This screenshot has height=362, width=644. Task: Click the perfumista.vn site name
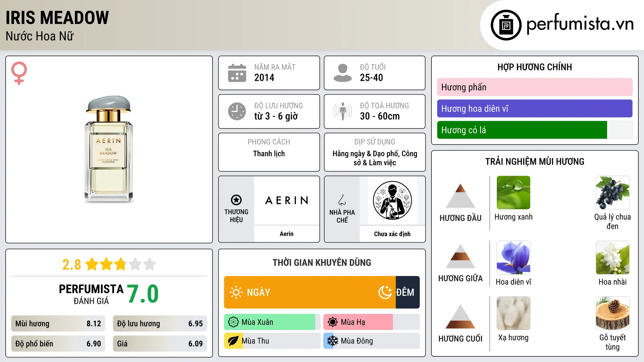[580, 25]
